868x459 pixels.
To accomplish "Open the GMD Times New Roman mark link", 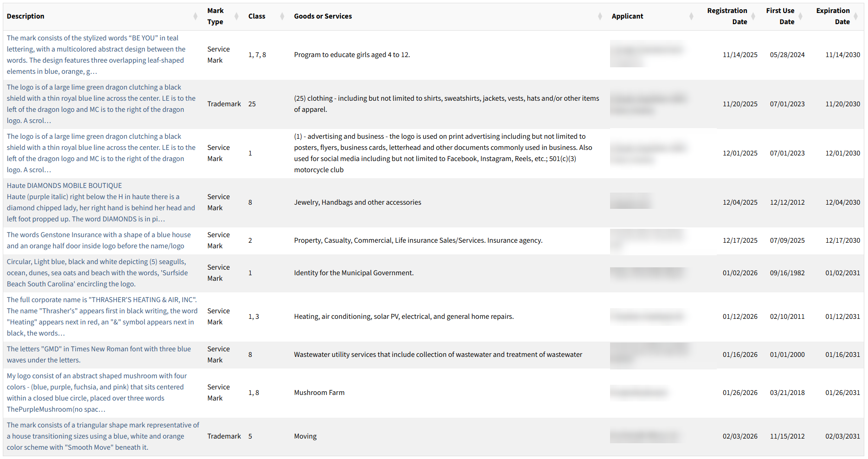I will point(99,355).
